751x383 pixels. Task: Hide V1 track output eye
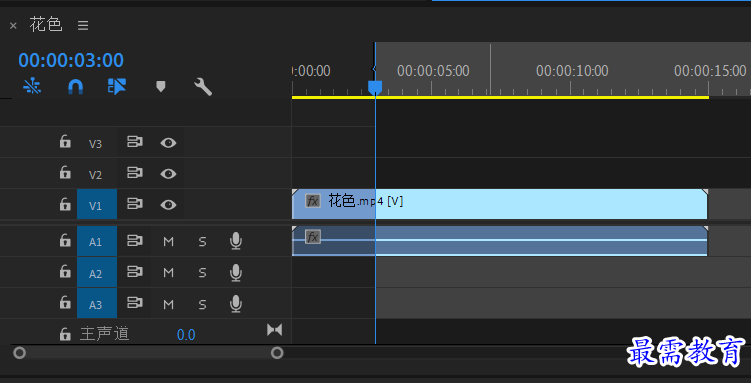click(x=168, y=205)
